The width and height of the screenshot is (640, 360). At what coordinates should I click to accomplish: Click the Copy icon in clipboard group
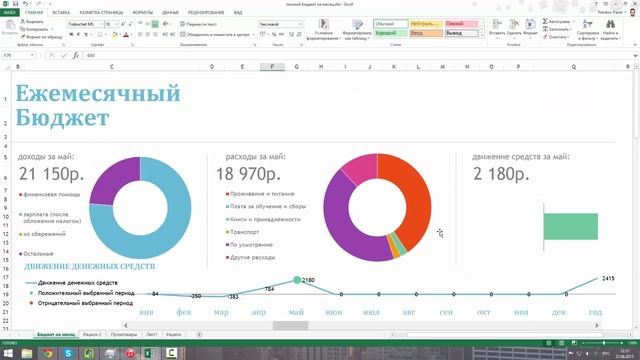click(23, 29)
